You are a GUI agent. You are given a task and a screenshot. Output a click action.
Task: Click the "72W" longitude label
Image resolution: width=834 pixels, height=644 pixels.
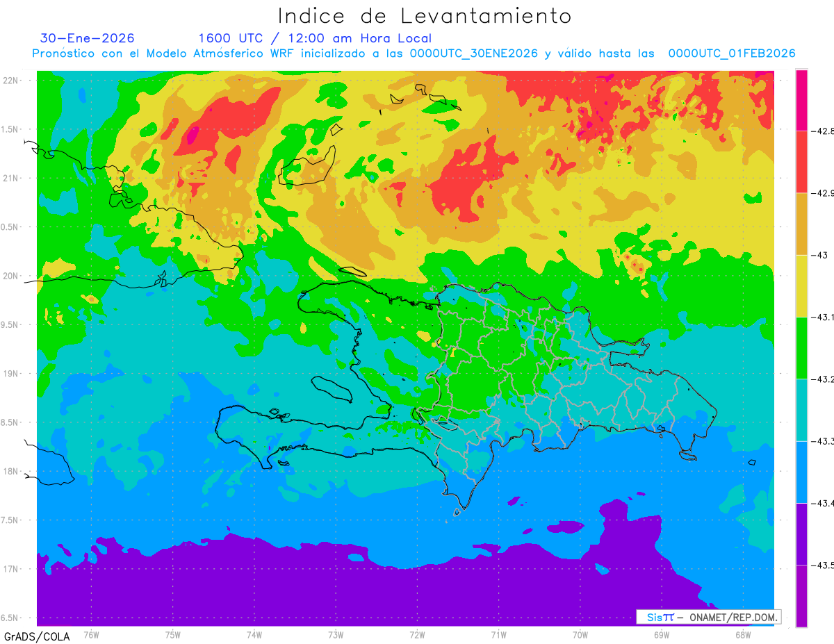click(417, 634)
